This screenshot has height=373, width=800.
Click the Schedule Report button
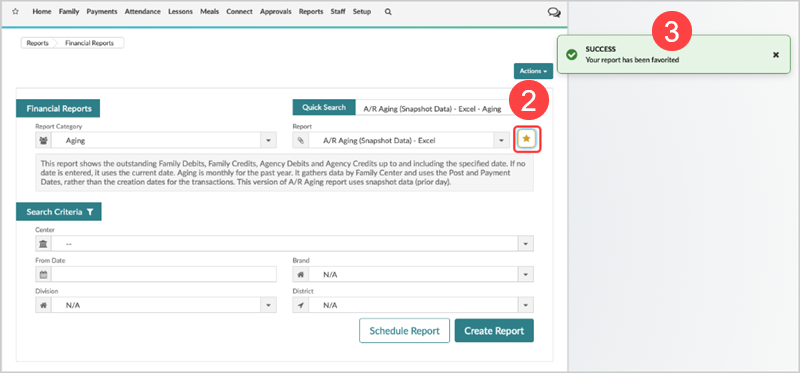pyautogui.click(x=405, y=331)
